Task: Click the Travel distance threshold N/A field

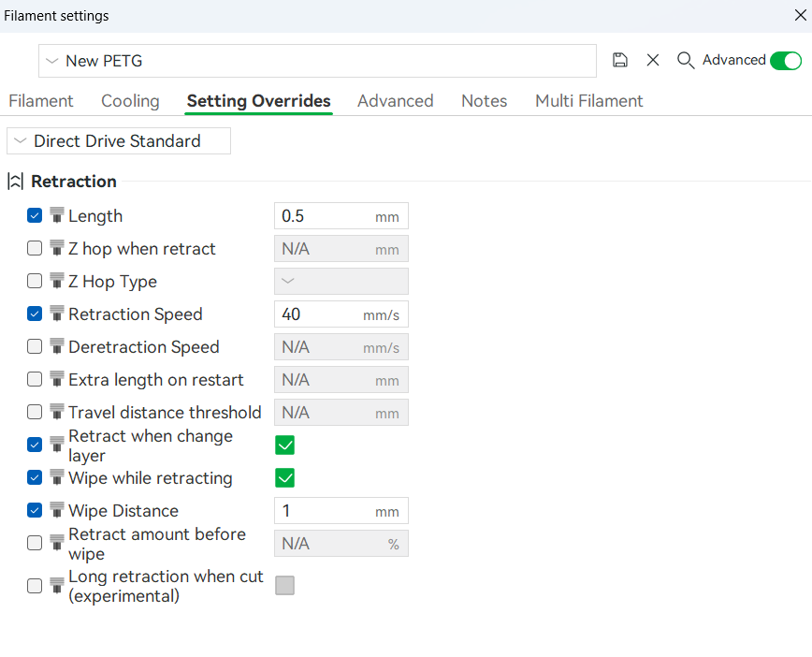Action: pos(341,413)
